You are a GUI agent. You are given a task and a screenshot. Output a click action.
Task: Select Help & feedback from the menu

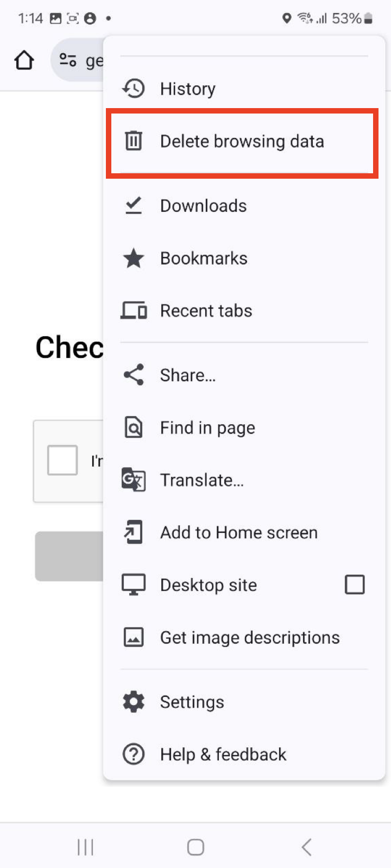223,754
